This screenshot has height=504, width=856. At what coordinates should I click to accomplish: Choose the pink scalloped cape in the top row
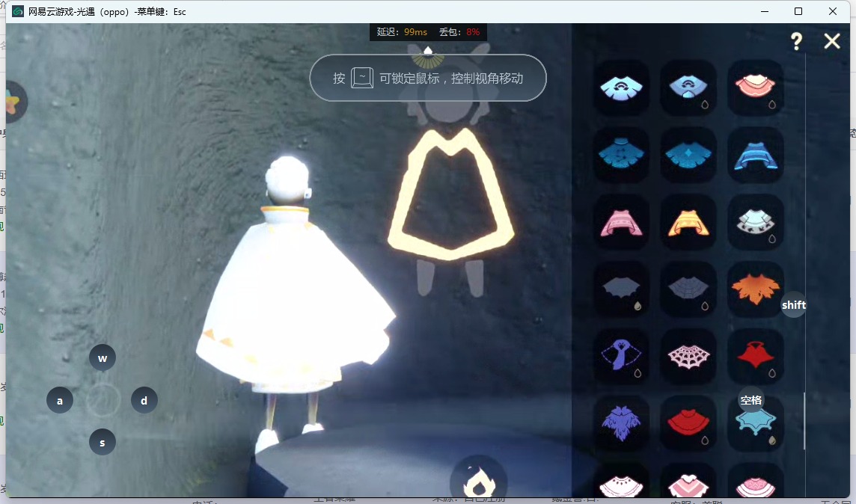click(756, 87)
